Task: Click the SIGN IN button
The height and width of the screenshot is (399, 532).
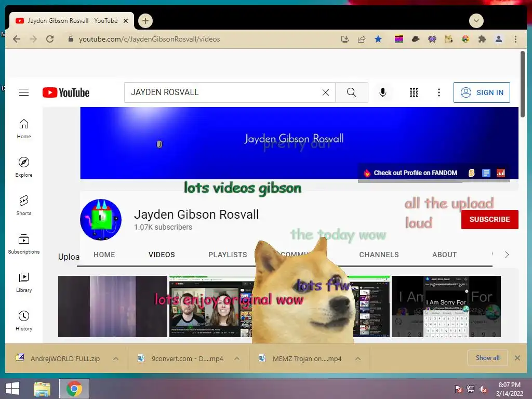Action: pyautogui.click(x=482, y=92)
